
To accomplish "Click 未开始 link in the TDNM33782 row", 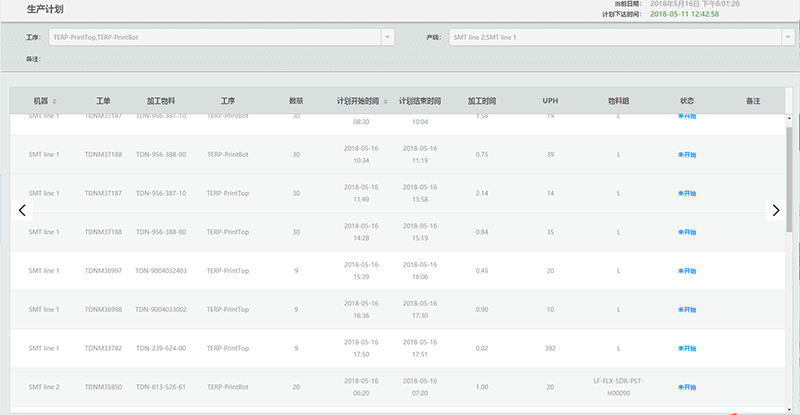I will click(687, 349).
